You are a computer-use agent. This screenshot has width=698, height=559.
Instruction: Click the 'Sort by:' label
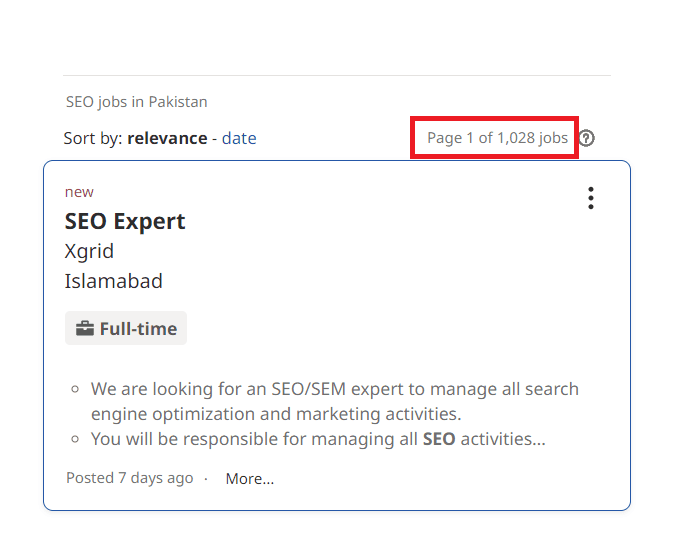93,138
